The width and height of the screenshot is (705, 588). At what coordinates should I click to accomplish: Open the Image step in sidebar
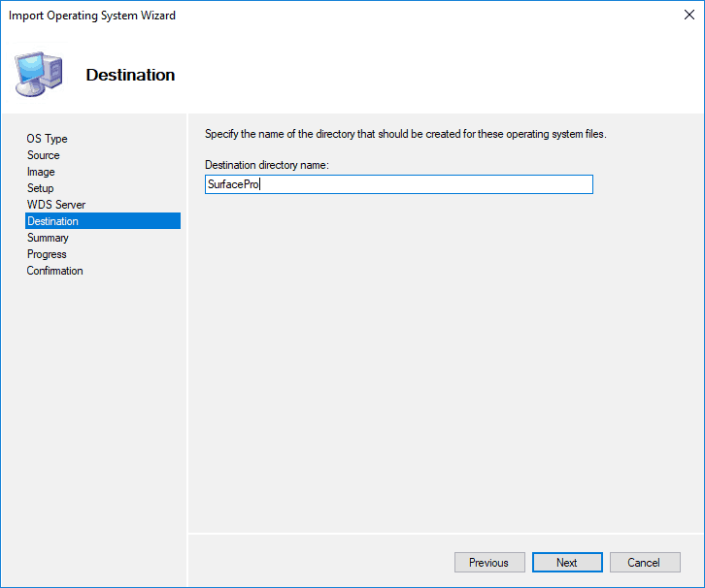point(41,172)
